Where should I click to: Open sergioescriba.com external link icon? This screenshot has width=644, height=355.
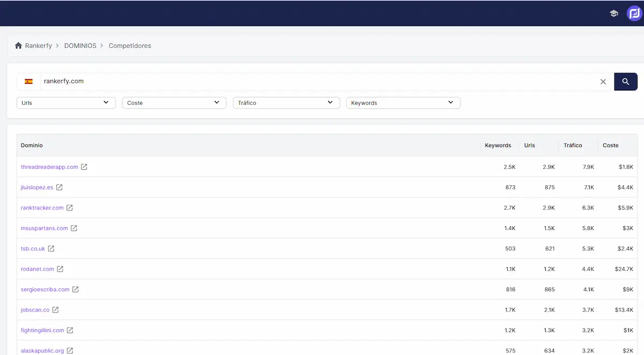[x=76, y=289]
